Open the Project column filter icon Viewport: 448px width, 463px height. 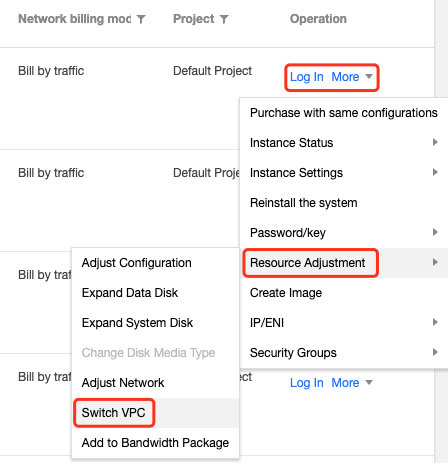coord(224,19)
